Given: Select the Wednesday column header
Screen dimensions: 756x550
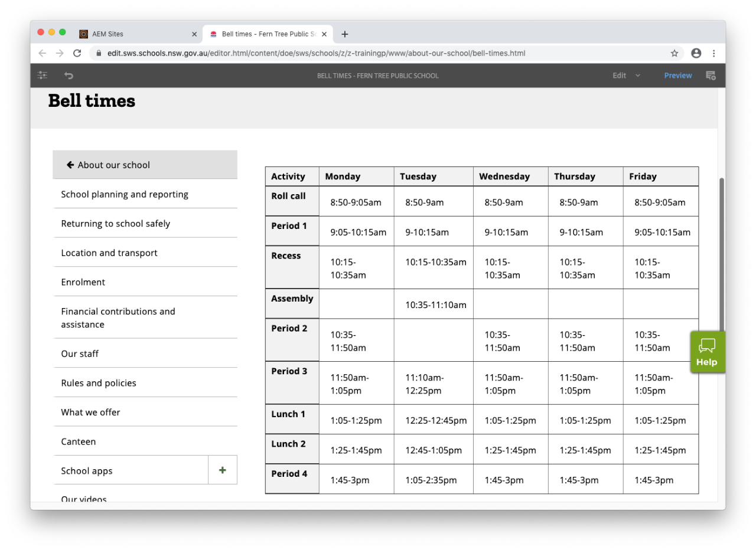Looking at the screenshot, I should [x=510, y=176].
